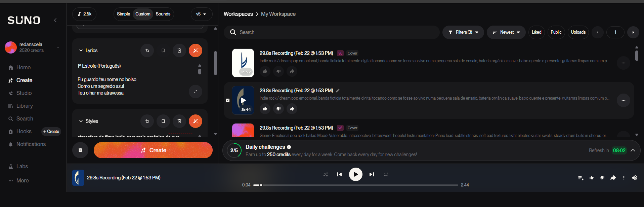Switch to the Simple tab
The image size is (644, 207).
pyautogui.click(x=123, y=14)
